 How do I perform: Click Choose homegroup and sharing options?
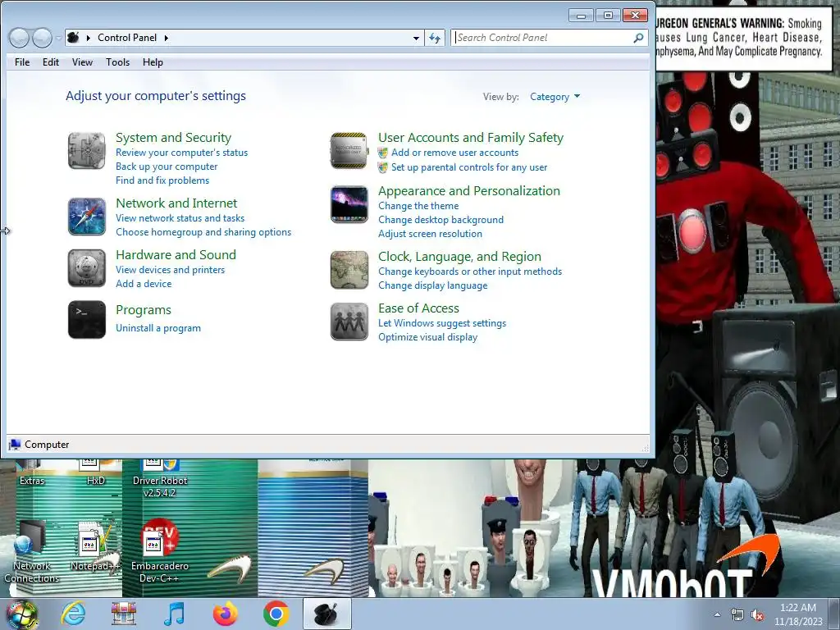[203, 232]
